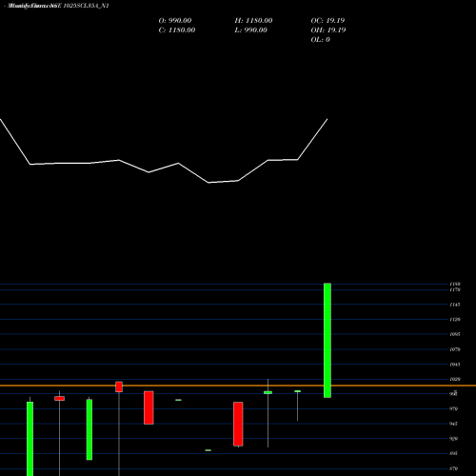Click the 1070 price axis label

[x=455, y=349]
